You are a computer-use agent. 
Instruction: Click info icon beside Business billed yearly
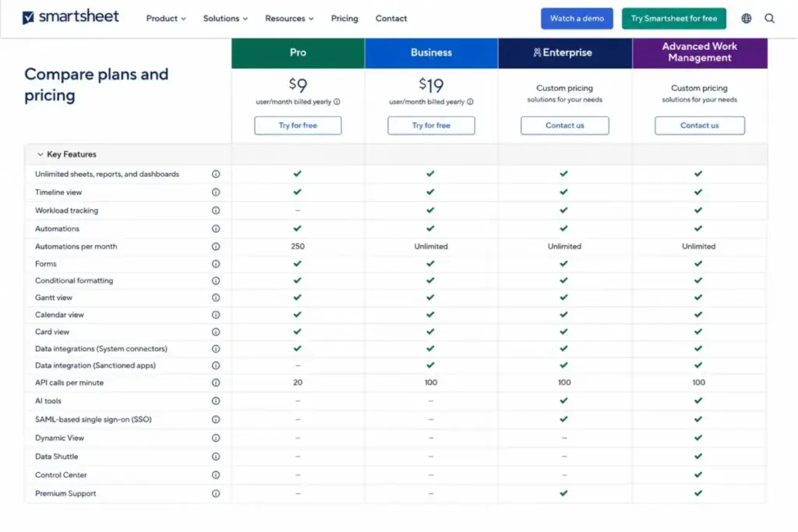point(470,102)
